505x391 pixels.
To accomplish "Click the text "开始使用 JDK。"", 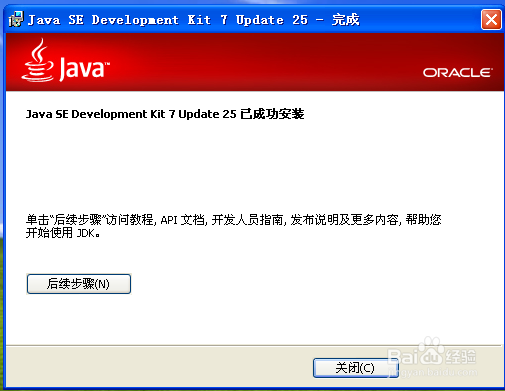I will [x=63, y=233].
